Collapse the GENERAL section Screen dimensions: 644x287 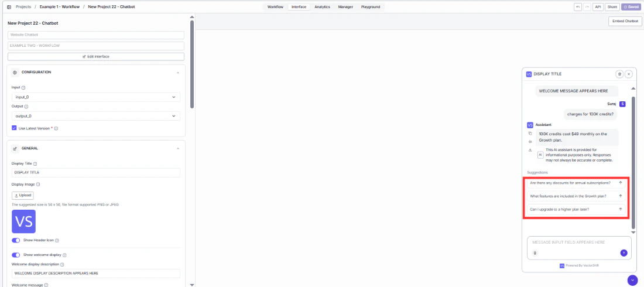pyautogui.click(x=178, y=148)
